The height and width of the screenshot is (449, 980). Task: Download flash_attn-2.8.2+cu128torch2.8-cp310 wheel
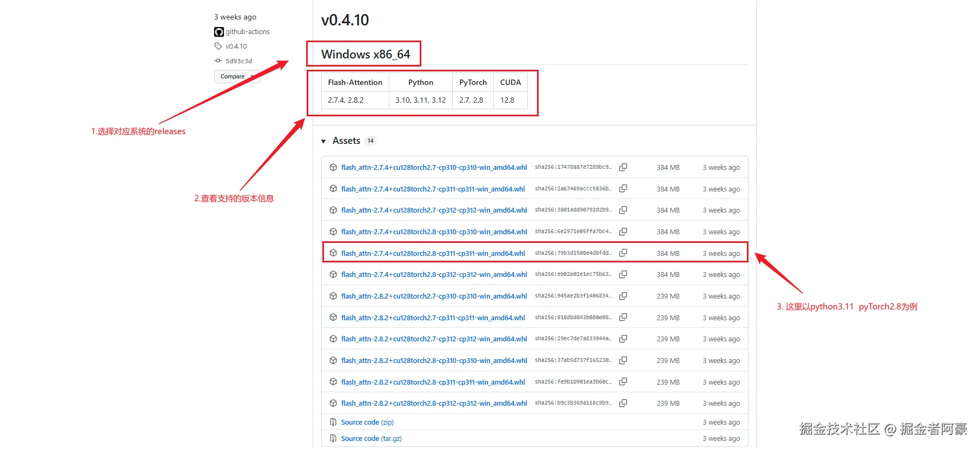tap(434, 360)
